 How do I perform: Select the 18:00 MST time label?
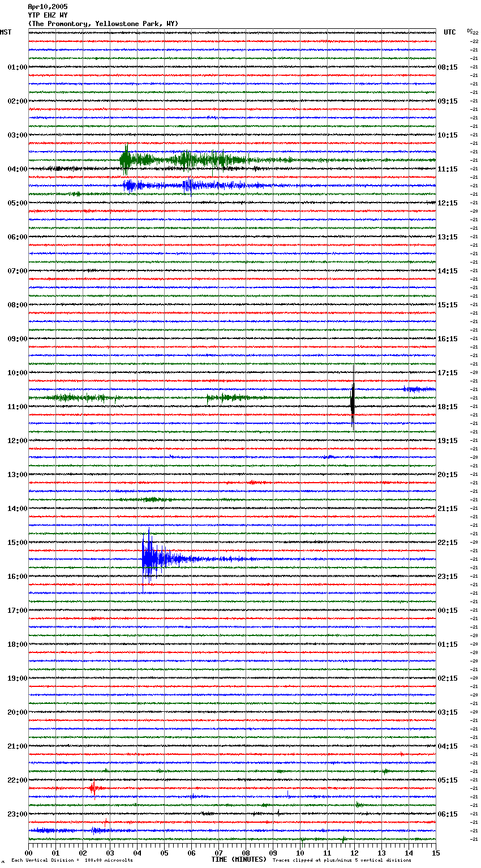[x=18, y=644]
